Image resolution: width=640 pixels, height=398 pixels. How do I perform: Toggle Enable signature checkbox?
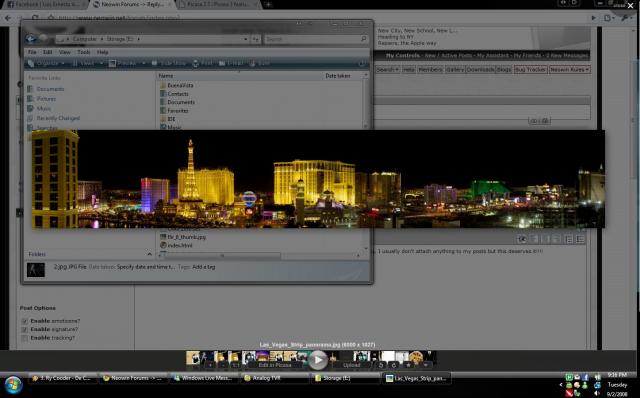click(24, 329)
